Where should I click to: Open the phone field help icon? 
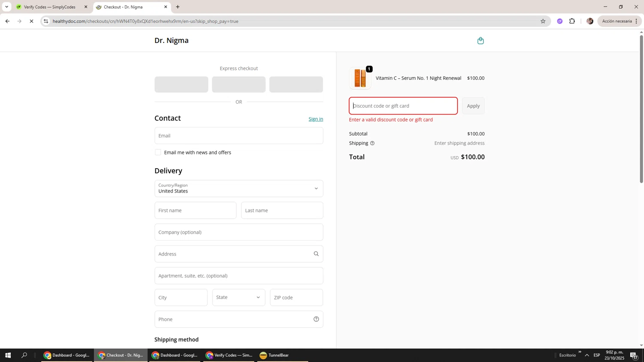pyautogui.click(x=316, y=319)
